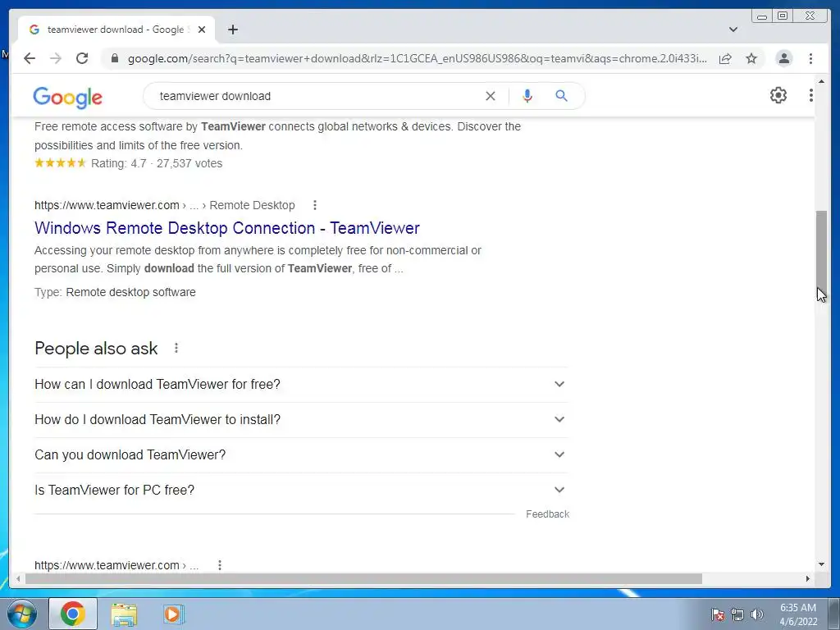Click the horizontal scrollbar thumb
Screen dimensions: 840x630
(363, 578)
